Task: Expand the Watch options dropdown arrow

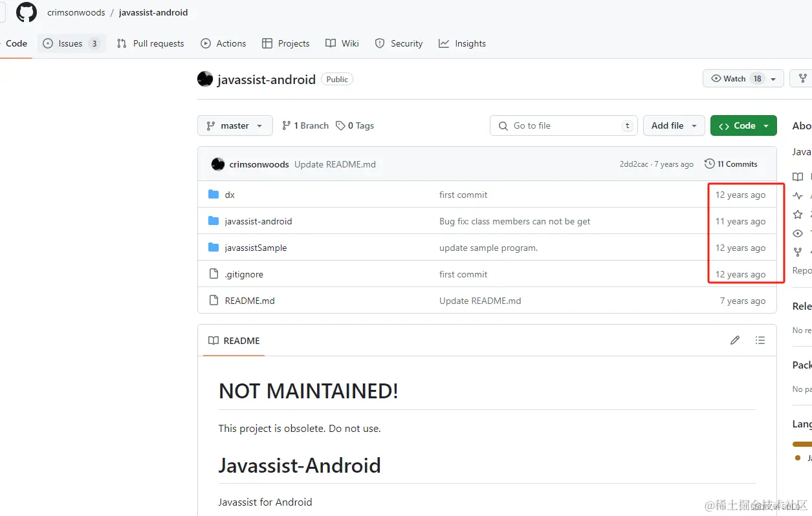Action: (x=774, y=78)
